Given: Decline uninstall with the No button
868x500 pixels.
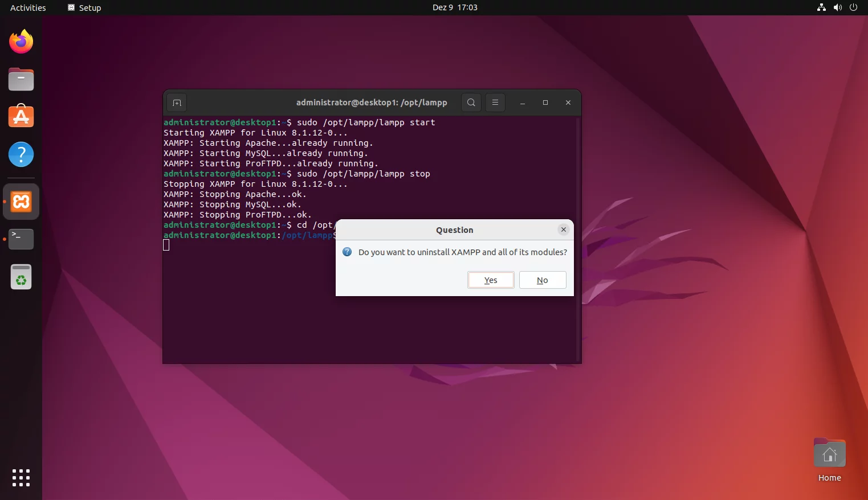Looking at the screenshot, I should 543,280.
